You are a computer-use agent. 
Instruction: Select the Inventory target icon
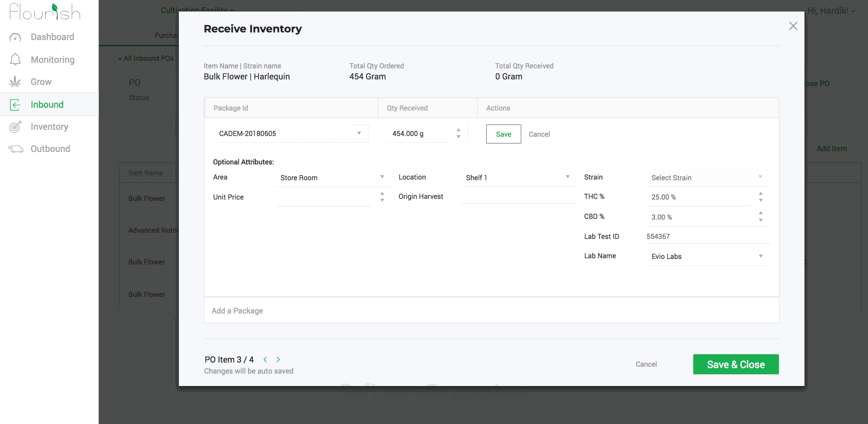click(x=15, y=127)
